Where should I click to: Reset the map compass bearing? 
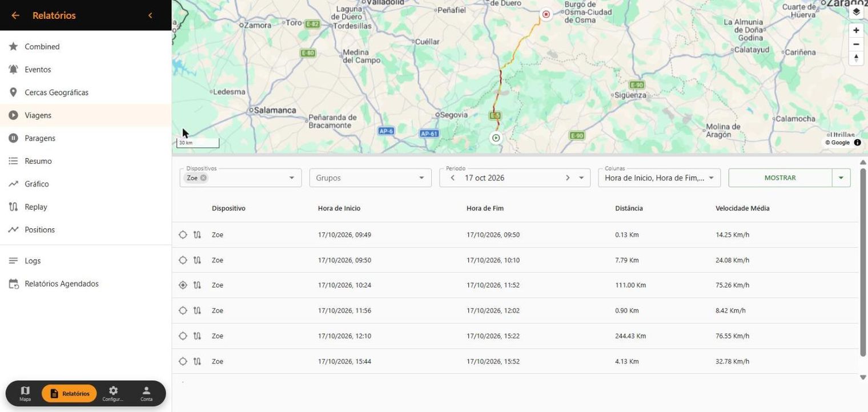pos(856,58)
